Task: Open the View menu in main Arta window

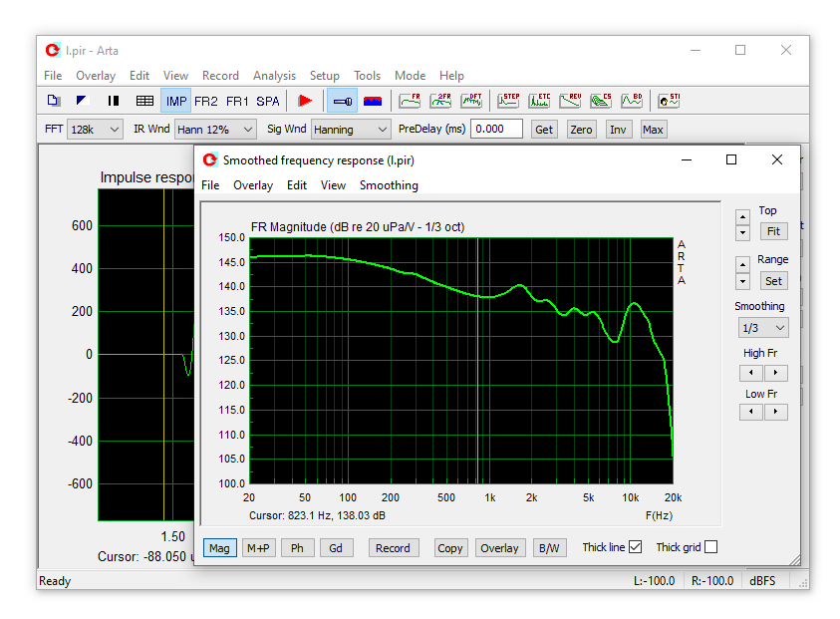Action: (x=175, y=76)
